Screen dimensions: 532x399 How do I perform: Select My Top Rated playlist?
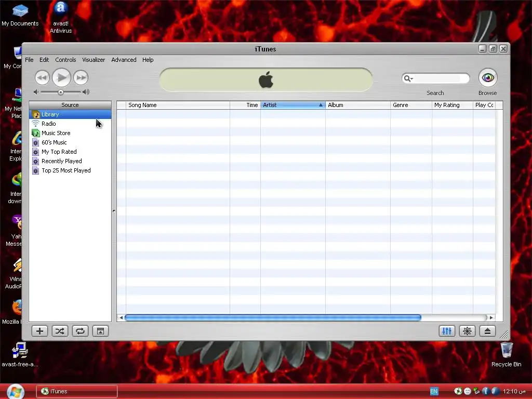tap(70, 152)
